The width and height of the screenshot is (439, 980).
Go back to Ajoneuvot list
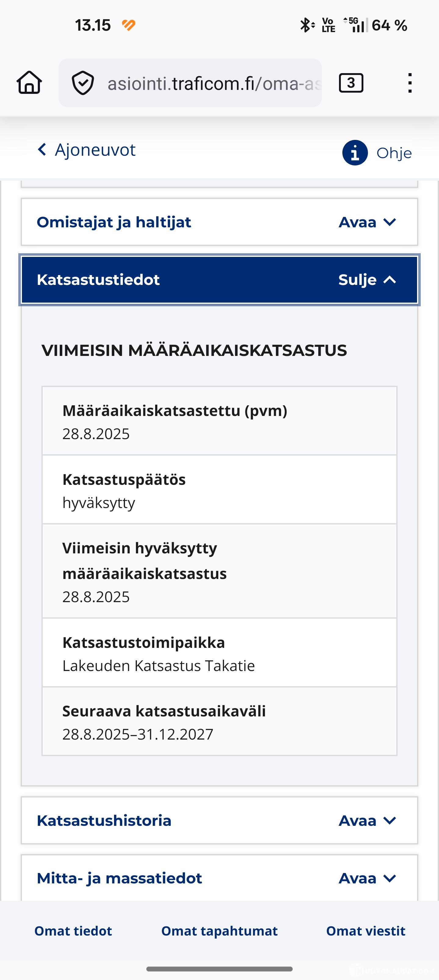95,150
